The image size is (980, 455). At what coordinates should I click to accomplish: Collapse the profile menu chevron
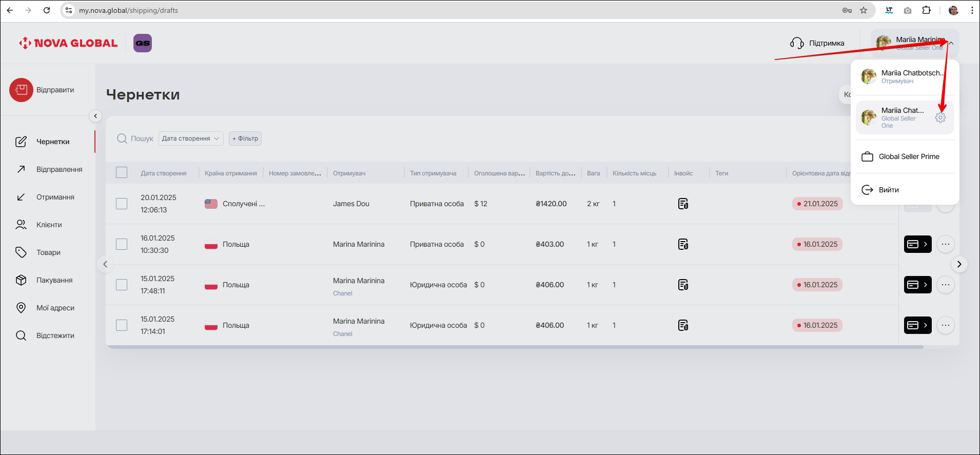tap(951, 44)
